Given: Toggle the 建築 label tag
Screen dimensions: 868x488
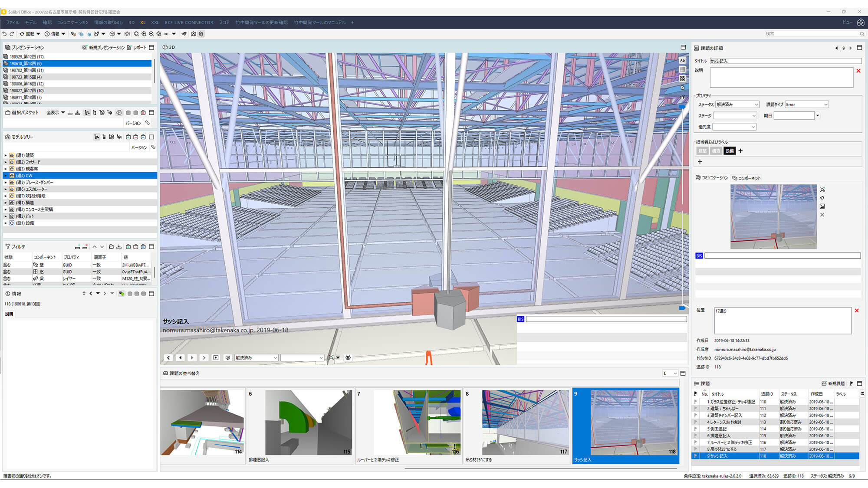Looking at the screenshot, I should (702, 151).
